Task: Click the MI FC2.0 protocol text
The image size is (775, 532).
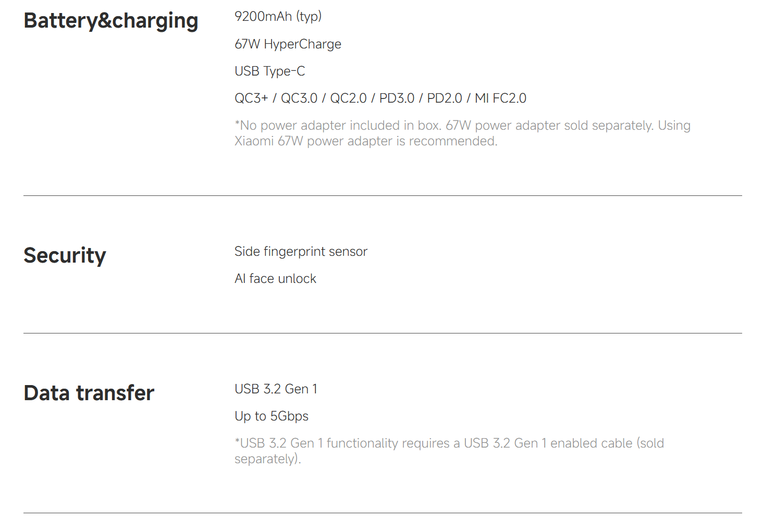Action: [500, 98]
